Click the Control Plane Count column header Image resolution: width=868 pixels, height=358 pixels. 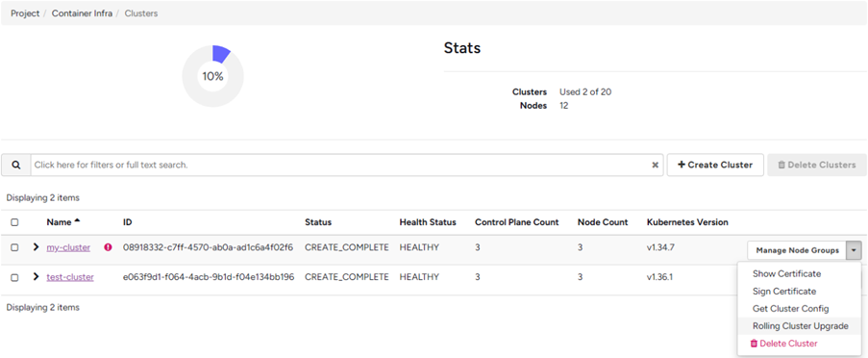pos(517,222)
